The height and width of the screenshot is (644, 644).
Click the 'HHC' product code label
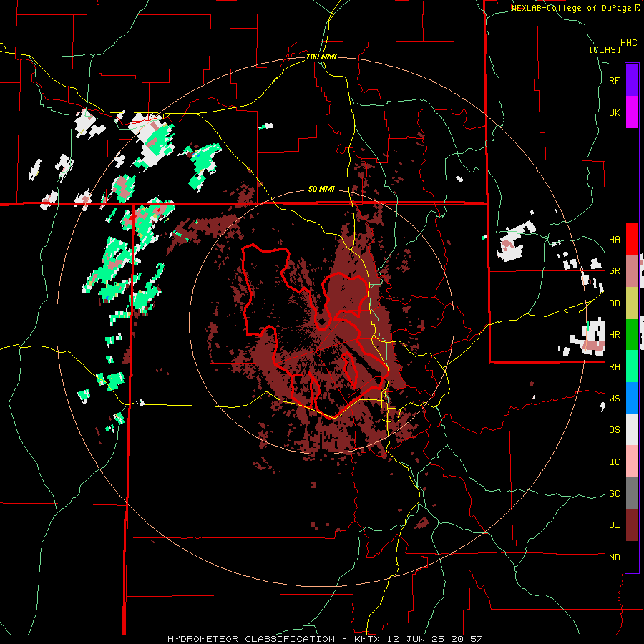629,43
